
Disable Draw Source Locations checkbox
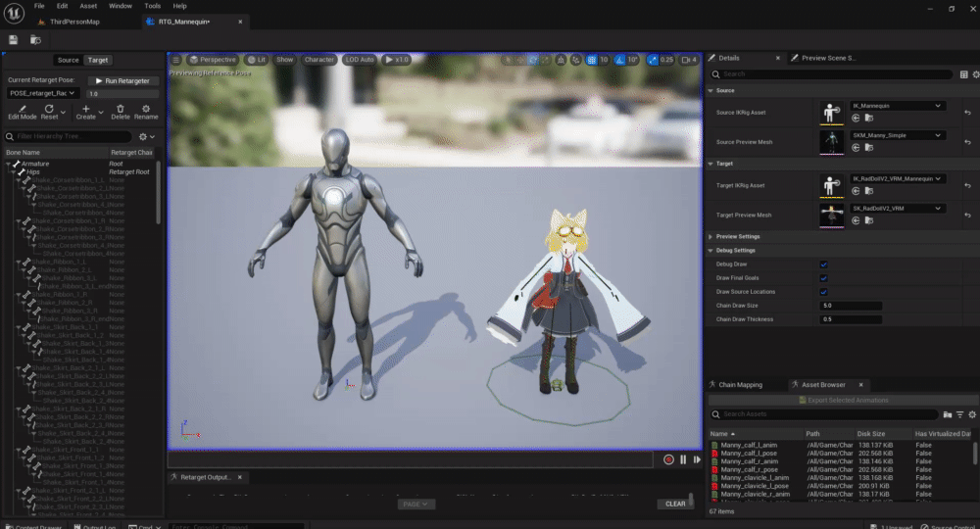click(823, 292)
